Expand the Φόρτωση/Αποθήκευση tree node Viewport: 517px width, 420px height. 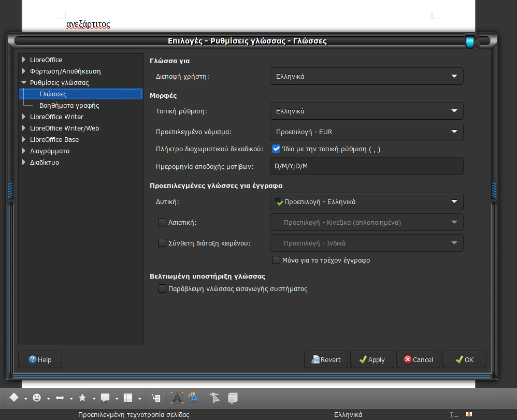24,71
